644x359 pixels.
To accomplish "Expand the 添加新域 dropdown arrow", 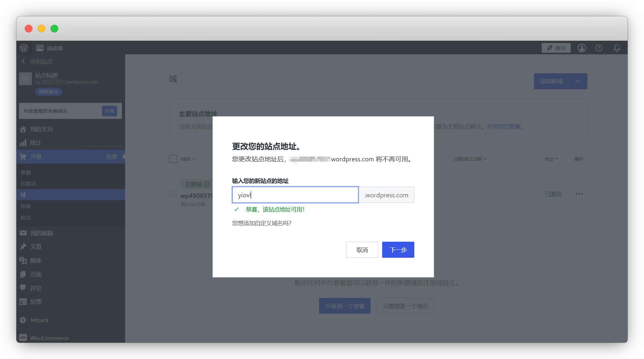I will [578, 81].
